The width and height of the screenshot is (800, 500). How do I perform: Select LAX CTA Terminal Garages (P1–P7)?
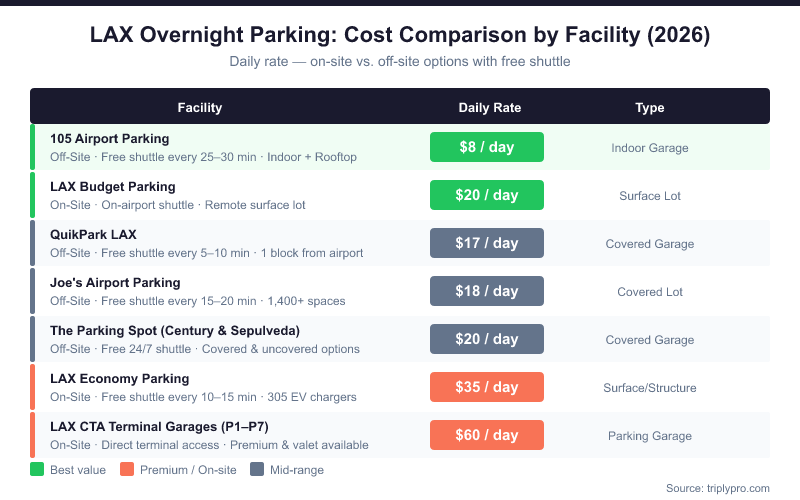pyautogui.click(x=159, y=427)
